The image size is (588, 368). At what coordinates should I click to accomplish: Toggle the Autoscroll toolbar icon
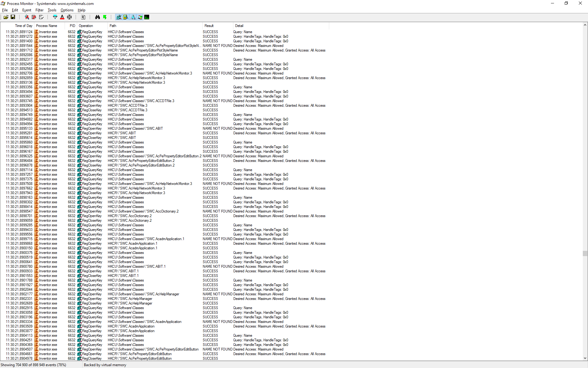[34, 17]
